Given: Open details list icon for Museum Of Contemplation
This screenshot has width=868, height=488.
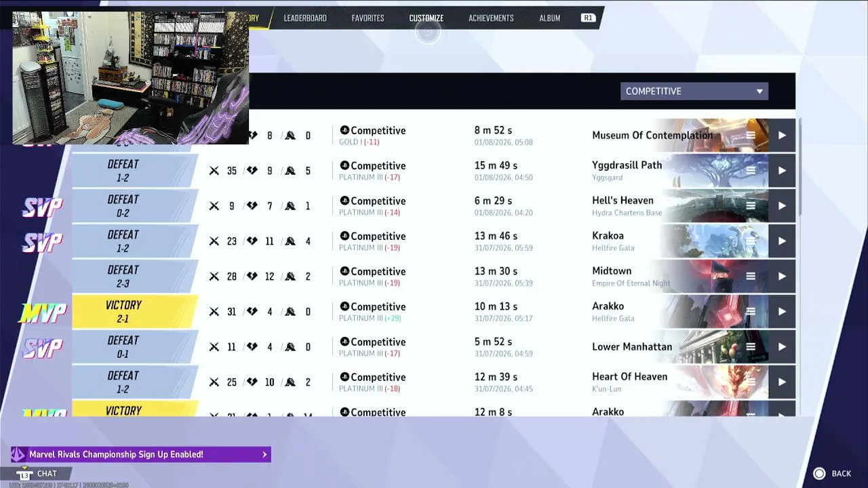Looking at the screenshot, I should (x=751, y=136).
